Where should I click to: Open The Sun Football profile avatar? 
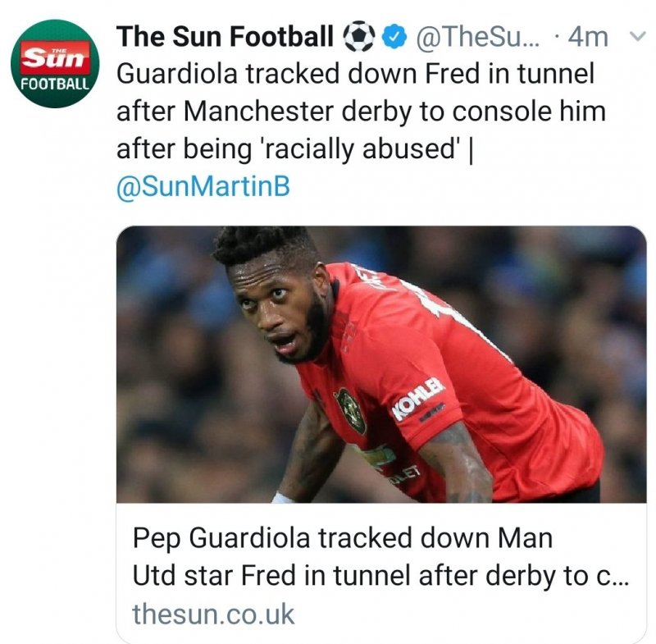pyautogui.click(x=55, y=64)
